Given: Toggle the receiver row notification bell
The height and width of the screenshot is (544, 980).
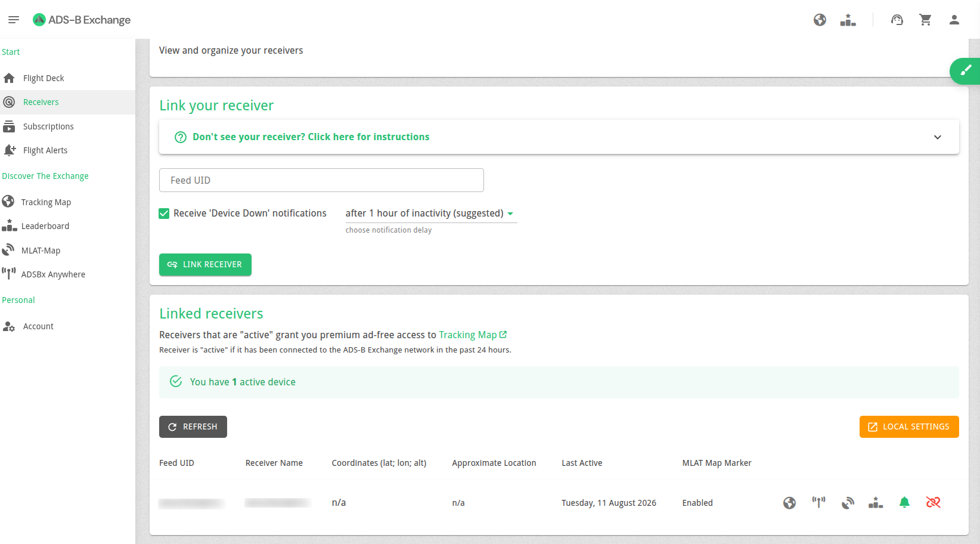Looking at the screenshot, I should [x=904, y=503].
